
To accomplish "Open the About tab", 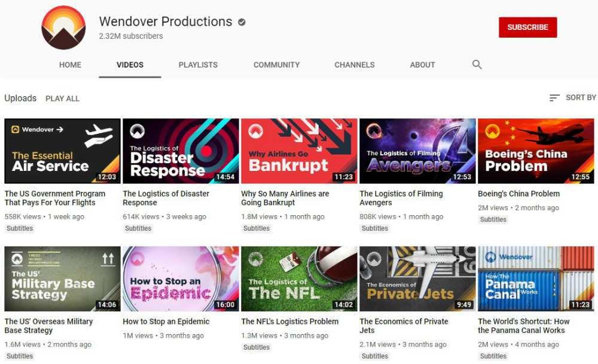I will 422,65.
